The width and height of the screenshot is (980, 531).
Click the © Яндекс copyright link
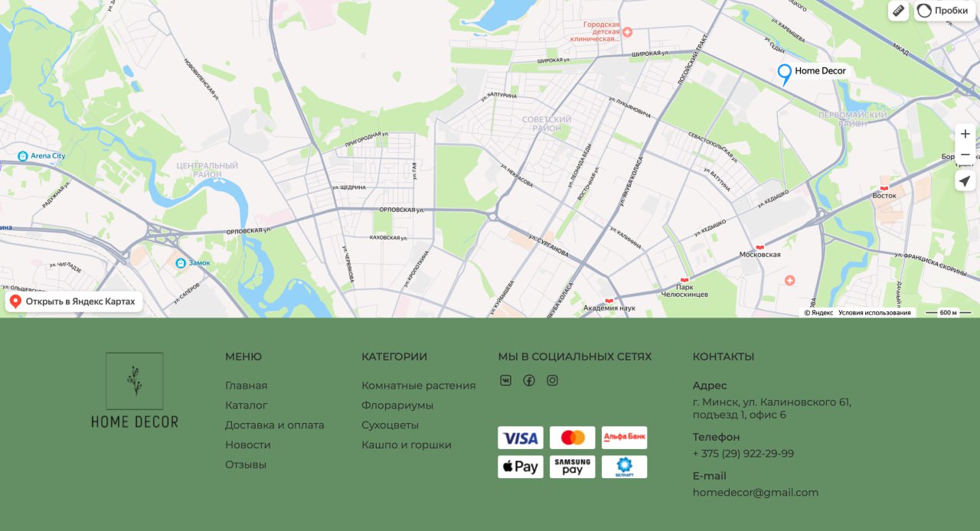(818, 313)
